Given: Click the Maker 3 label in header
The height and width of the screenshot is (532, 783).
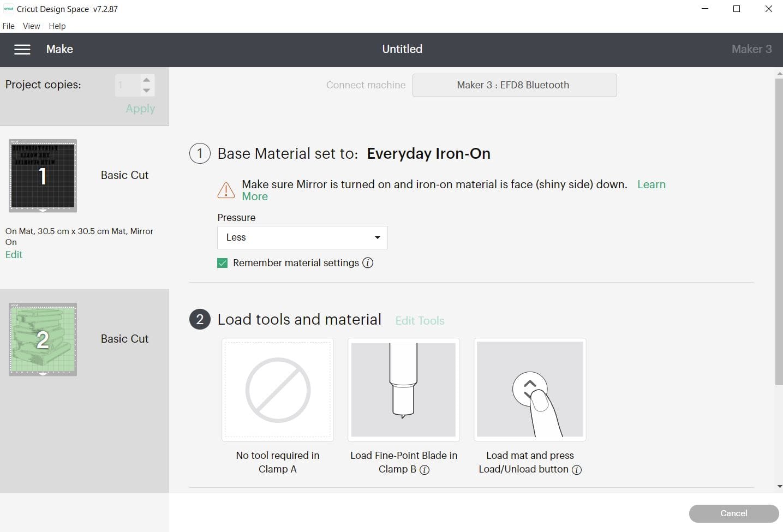Looking at the screenshot, I should click(751, 49).
